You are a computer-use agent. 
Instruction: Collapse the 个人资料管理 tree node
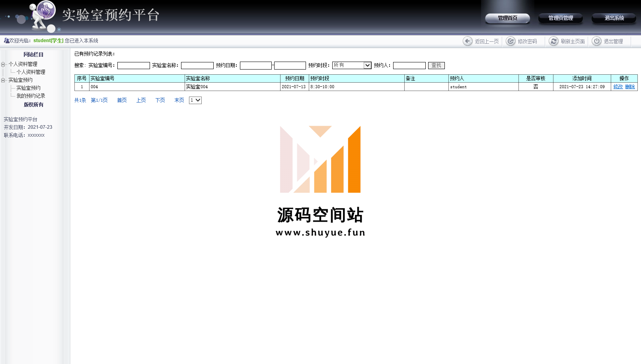(3, 64)
